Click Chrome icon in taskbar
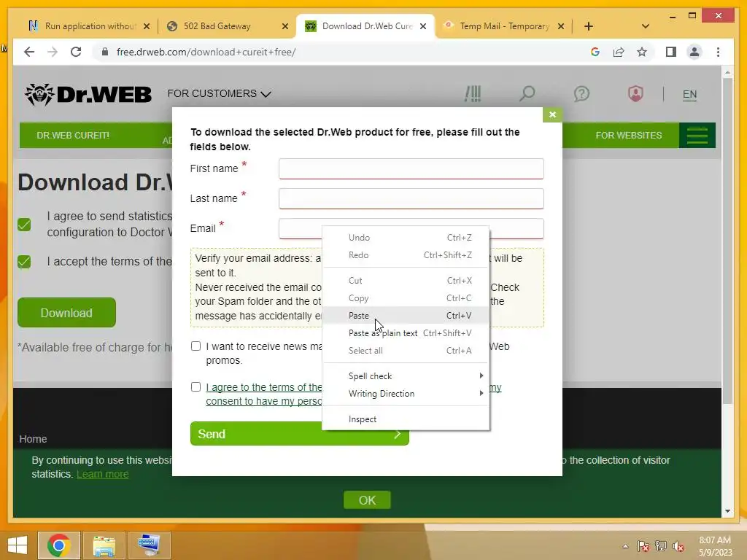 [x=59, y=545]
